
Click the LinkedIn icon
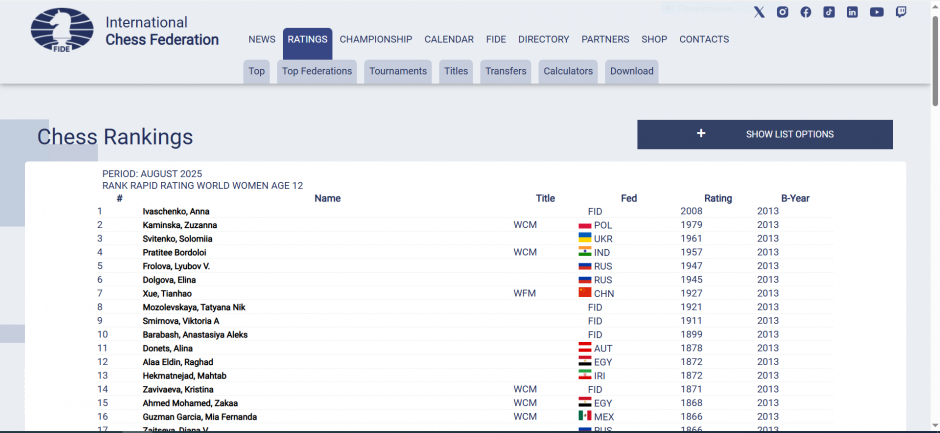pyautogui.click(x=852, y=12)
